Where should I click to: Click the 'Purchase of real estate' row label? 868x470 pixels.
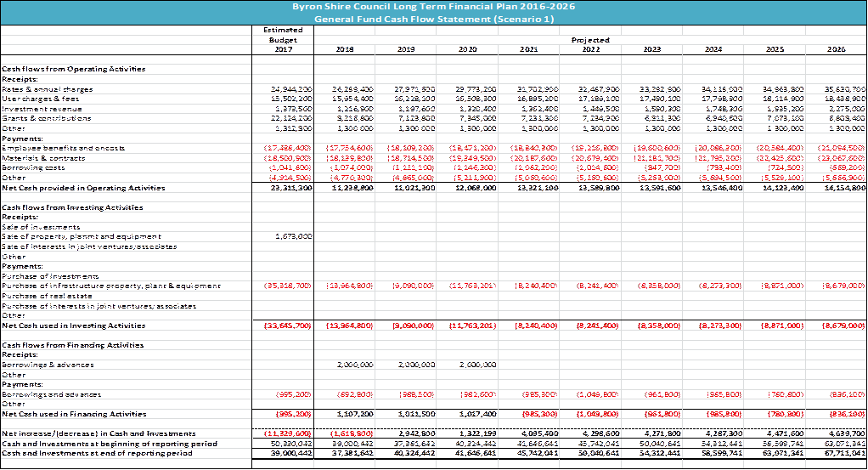[45, 296]
